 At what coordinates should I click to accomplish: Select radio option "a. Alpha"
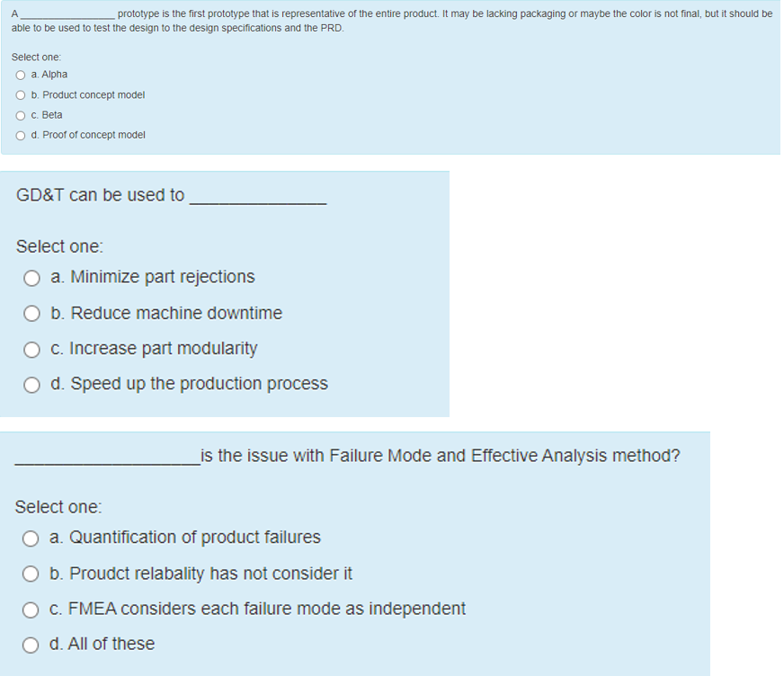point(20,75)
